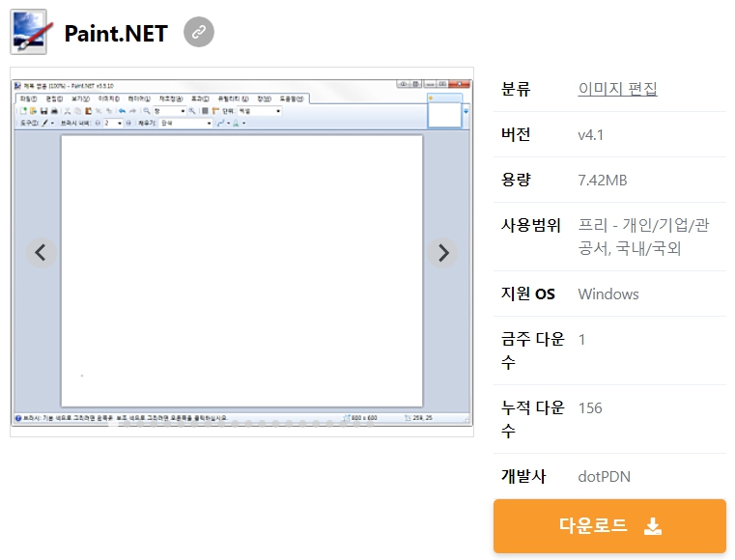Click the pixel grid icon in screenshot toolbar

(205, 111)
